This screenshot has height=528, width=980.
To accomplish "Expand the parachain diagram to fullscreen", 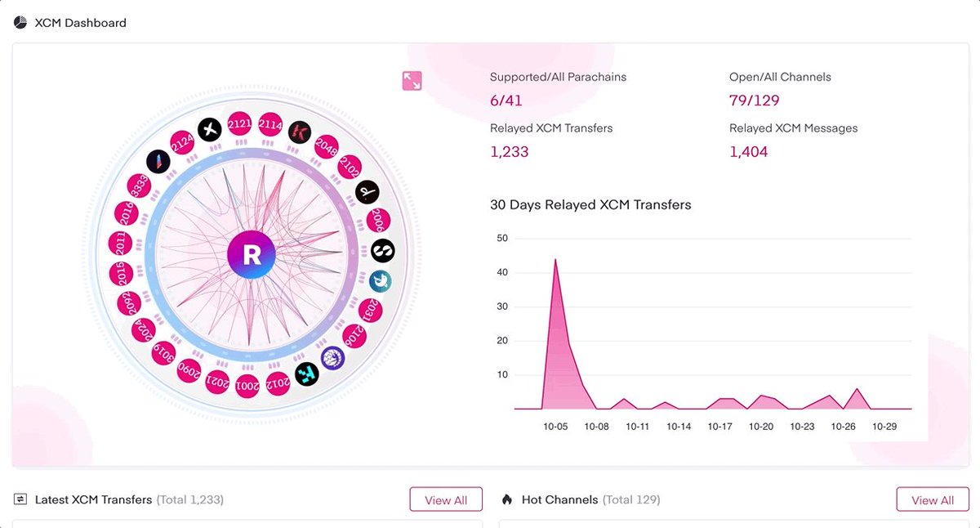I will point(412,80).
